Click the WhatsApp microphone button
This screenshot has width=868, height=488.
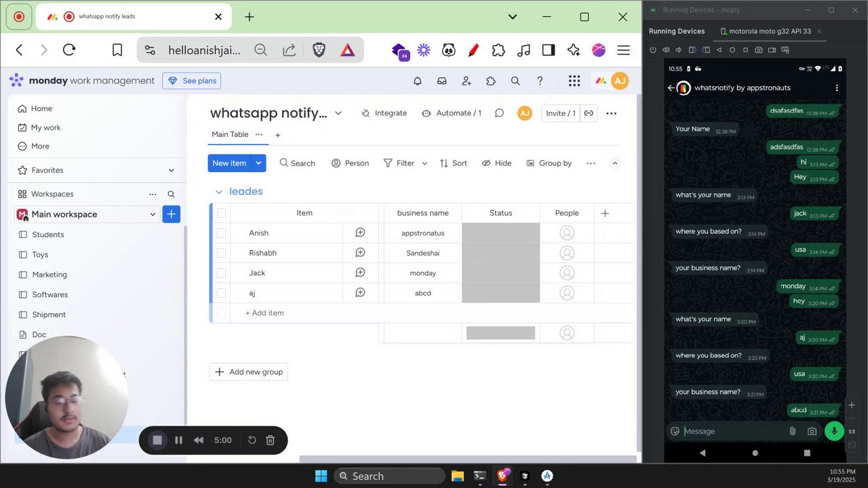coord(834,431)
